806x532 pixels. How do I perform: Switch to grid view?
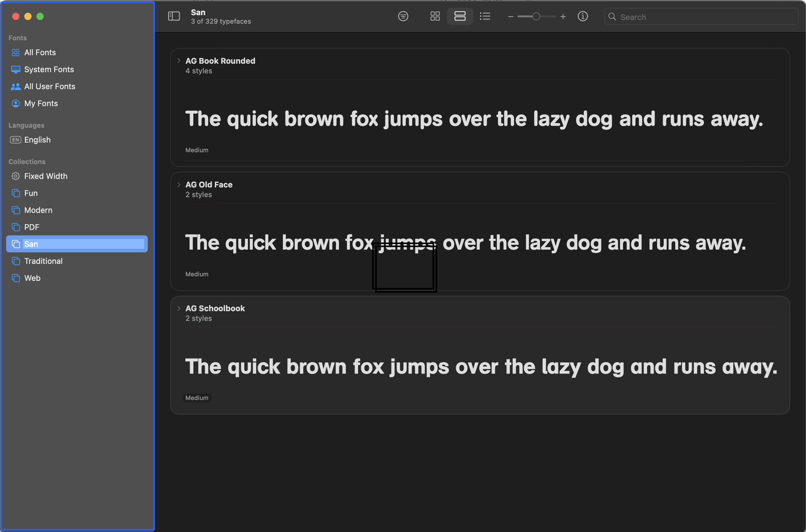(435, 16)
